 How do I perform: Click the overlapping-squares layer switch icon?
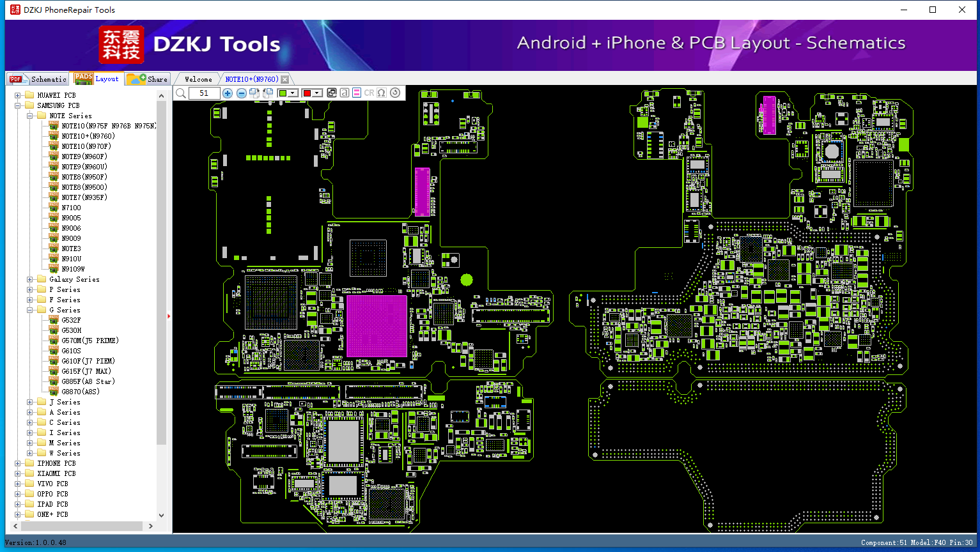click(332, 93)
